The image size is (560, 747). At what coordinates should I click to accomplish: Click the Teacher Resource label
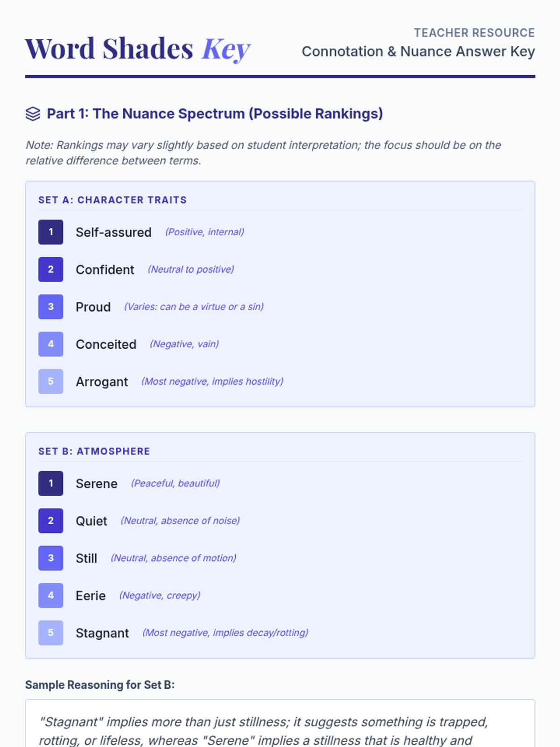[474, 33]
